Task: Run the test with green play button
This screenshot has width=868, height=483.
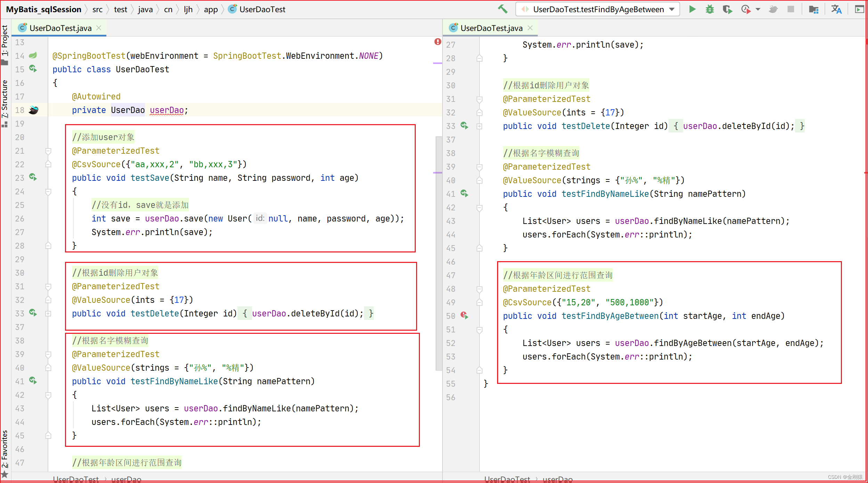Action: coord(692,9)
